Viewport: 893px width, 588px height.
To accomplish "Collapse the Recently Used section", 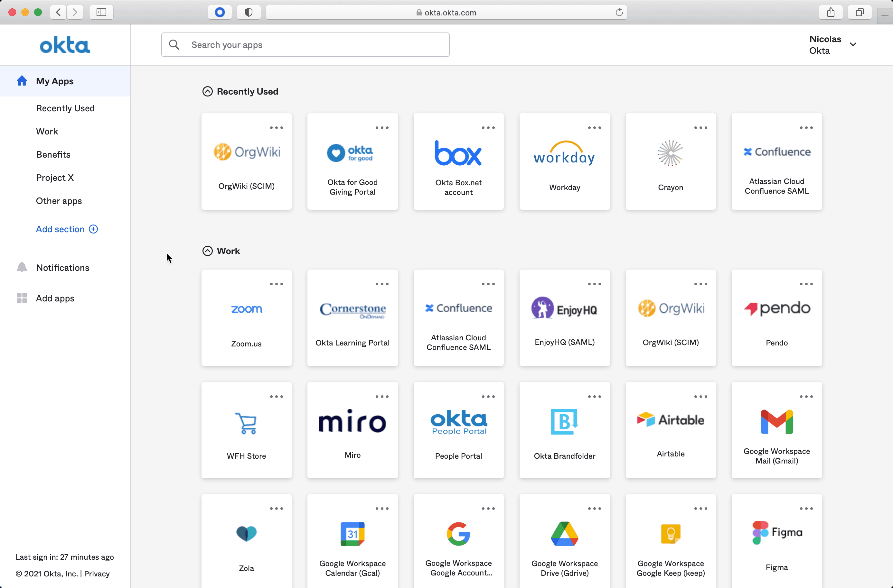I will pos(208,91).
